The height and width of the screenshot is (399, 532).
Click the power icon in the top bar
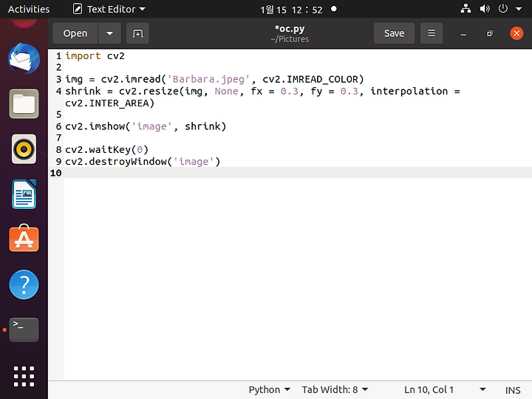click(503, 9)
